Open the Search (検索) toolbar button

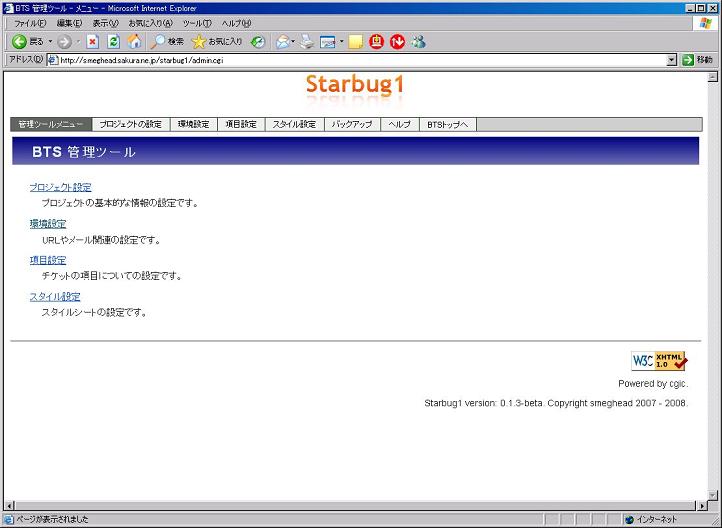click(167, 42)
